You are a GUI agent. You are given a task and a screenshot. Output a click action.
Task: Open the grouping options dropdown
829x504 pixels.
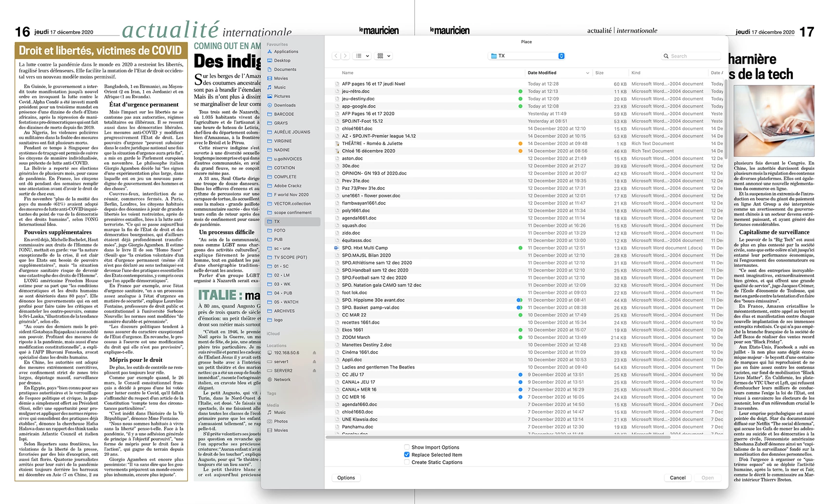pyautogui.click(x=384, y=56)
